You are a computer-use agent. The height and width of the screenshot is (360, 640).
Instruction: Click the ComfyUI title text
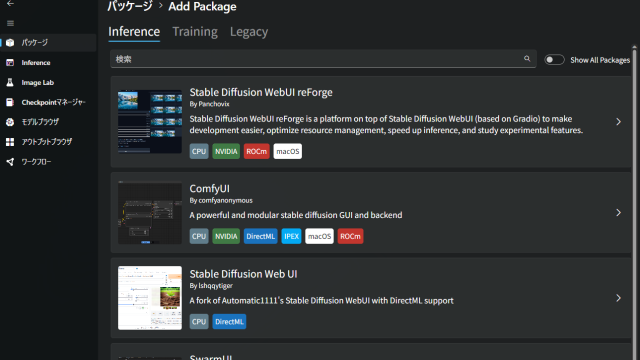coord(209,189)
